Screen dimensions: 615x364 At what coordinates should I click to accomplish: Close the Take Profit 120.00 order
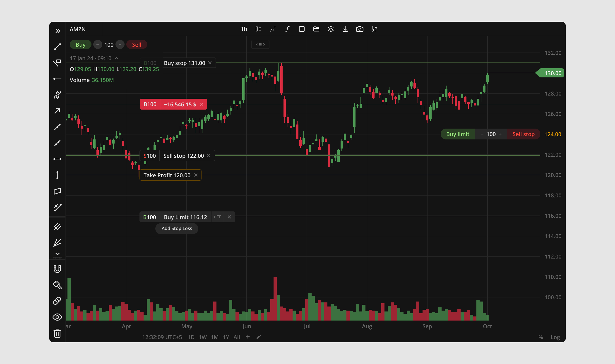click(x=196, y=175)
